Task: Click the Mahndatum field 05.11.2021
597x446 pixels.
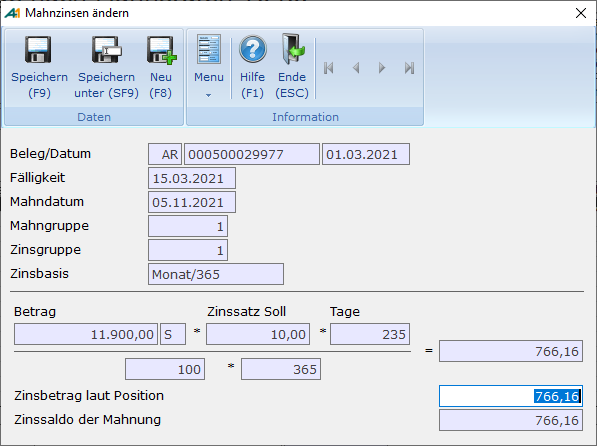Action: 192,202
